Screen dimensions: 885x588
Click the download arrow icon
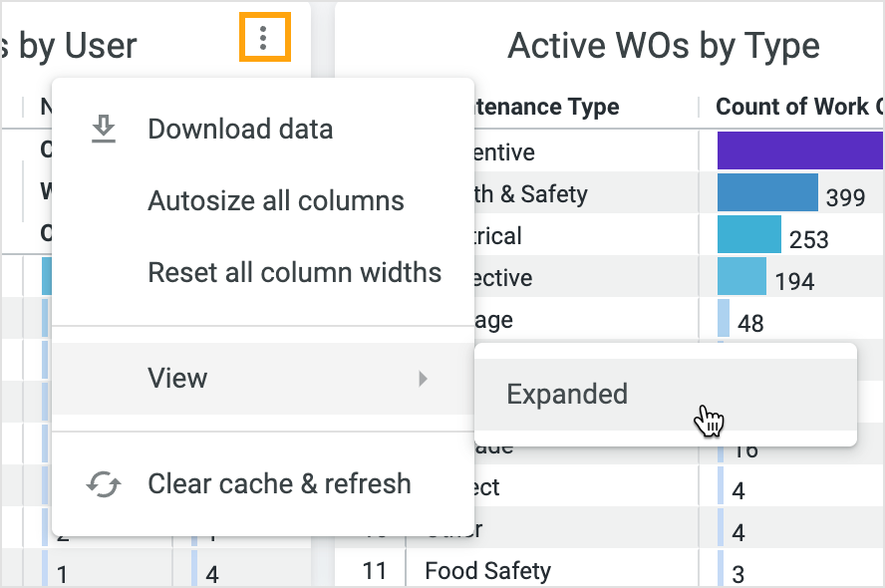[104, 129]
